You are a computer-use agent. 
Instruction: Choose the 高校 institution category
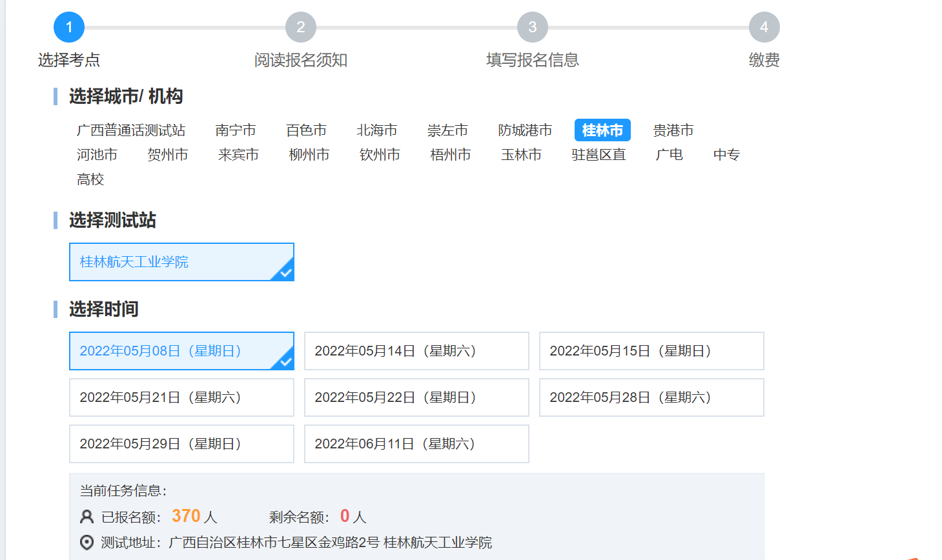90,179
